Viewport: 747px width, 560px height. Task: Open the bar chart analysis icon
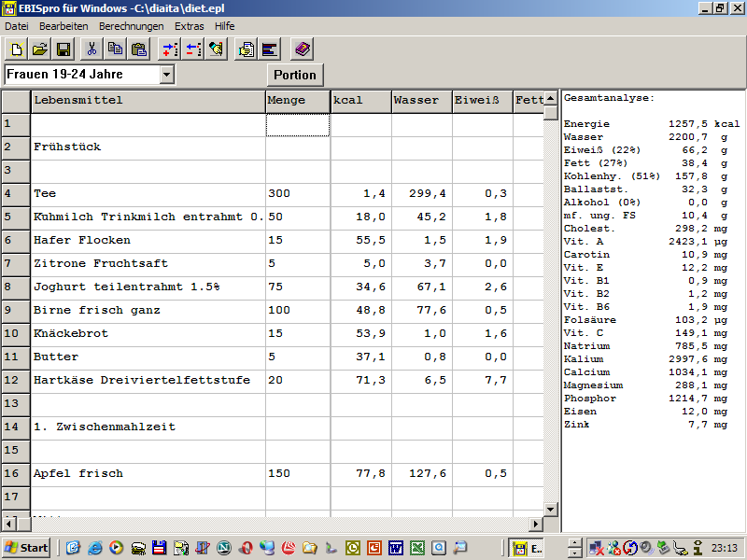(270, 49)
